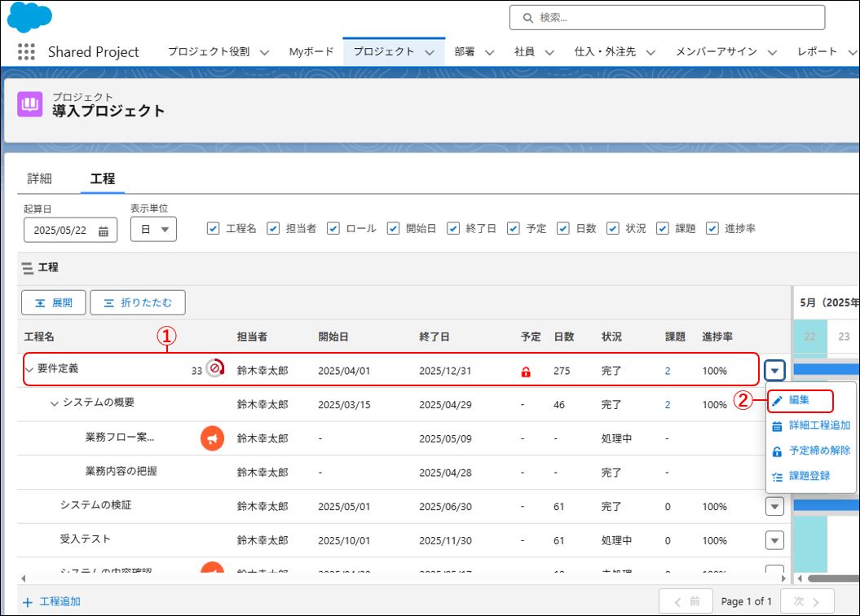Toggle the 進捗率 column checkbox

[x=712, y=228]
